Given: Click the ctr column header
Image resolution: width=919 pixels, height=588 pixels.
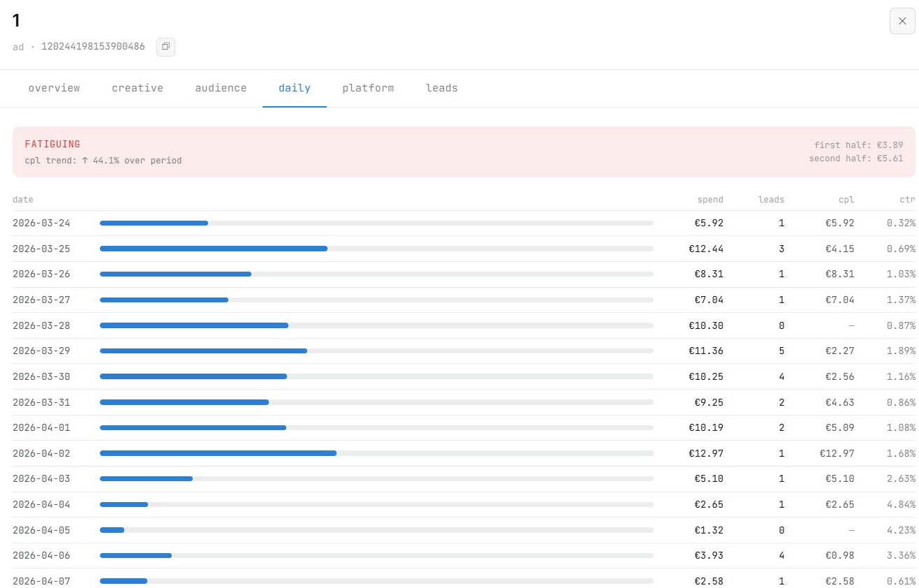Looking at the screenshot, I should click(907, 200).
